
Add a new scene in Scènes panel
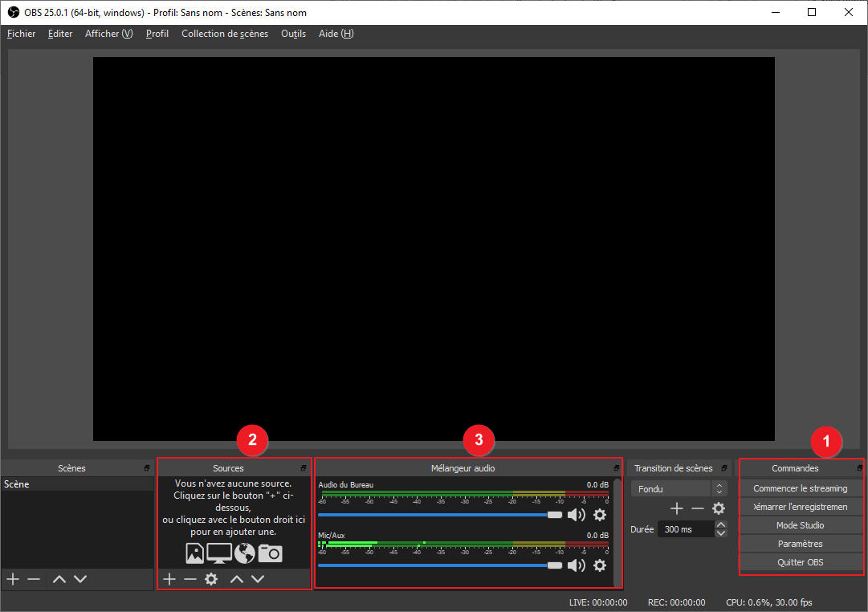tap(13, 579)
